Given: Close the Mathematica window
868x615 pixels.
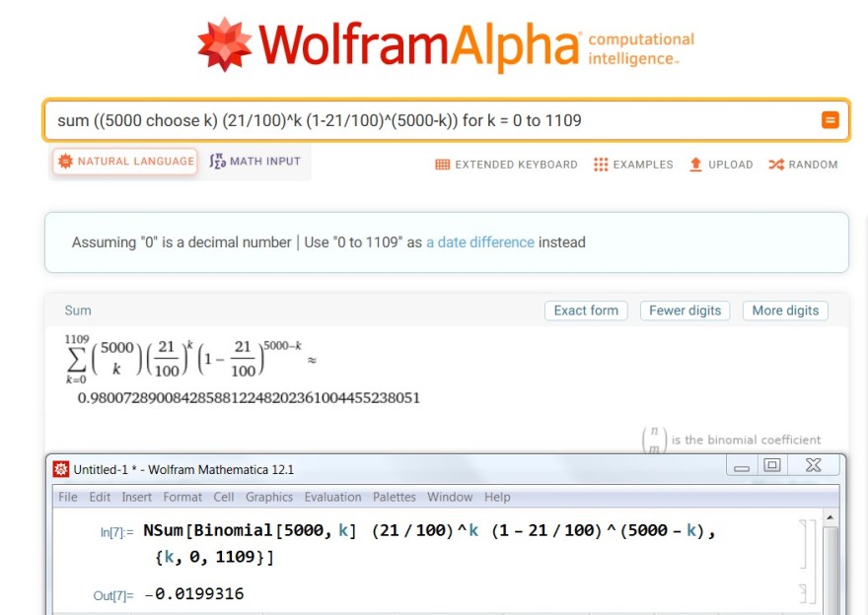Looking at the screenshot, I should pyautogui.click(x=813, y=465).
